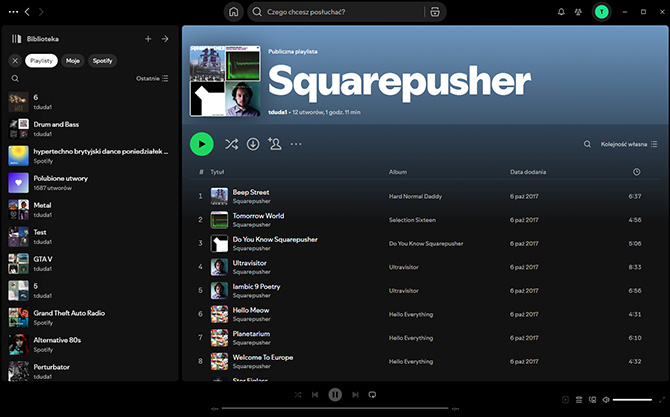Go forward with the right arrow
The height and width of the screenshot is (417, 670).
41,12
